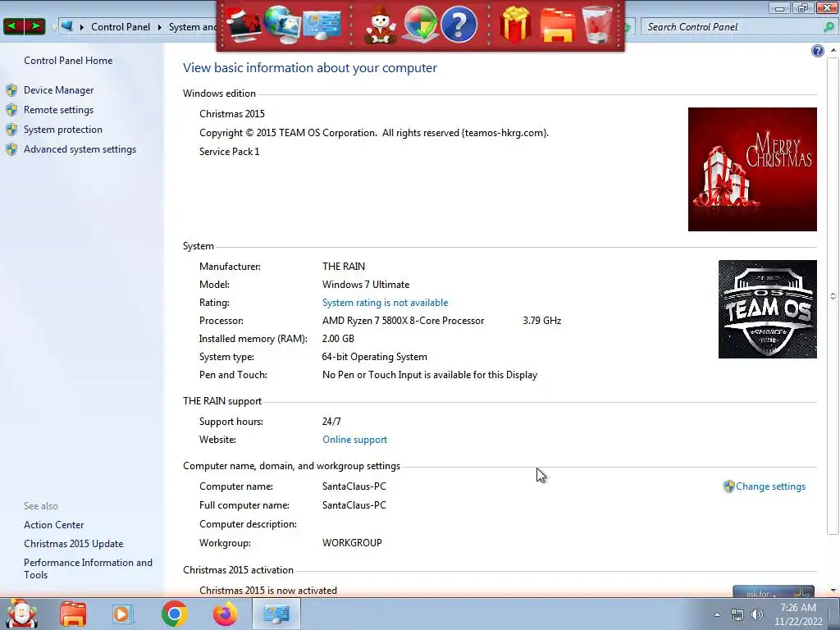Screen dimensions: 840x630
Task: Open the media player taskbar icon
Action: coord(122,614)
